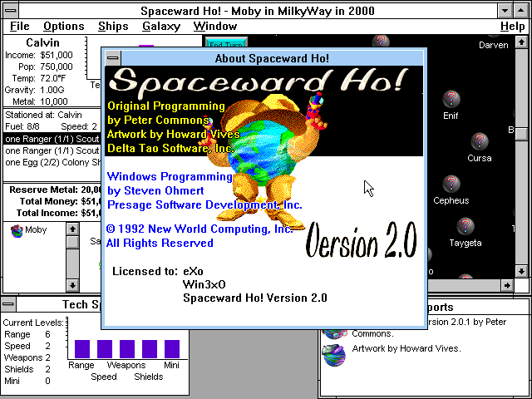Open the Ships menu
Screen dimensions: 532x399
pos(113,26)
